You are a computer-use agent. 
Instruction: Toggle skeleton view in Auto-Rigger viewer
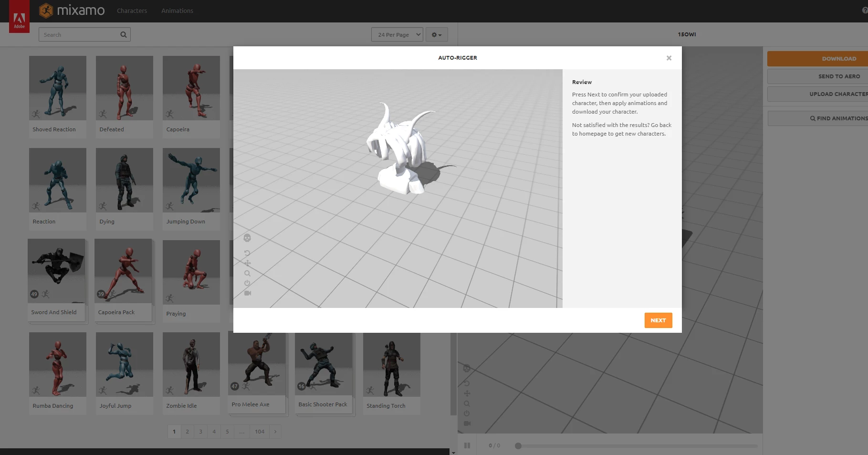point(247,238)
